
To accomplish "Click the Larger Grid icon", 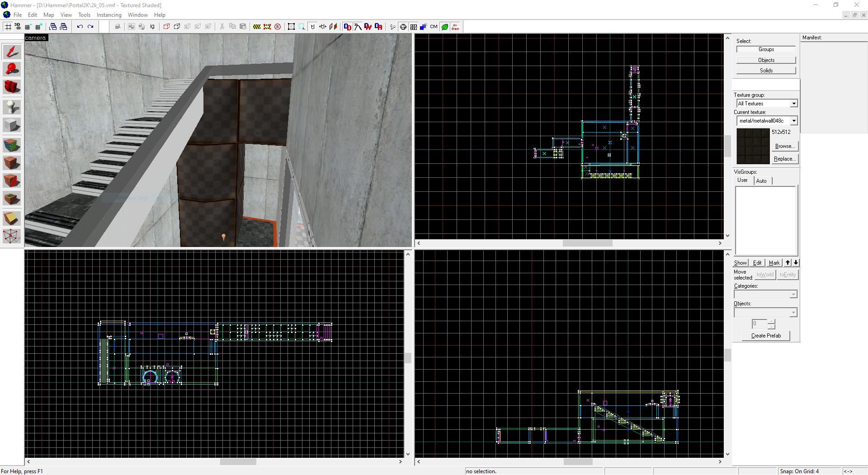I will (38, 27).
